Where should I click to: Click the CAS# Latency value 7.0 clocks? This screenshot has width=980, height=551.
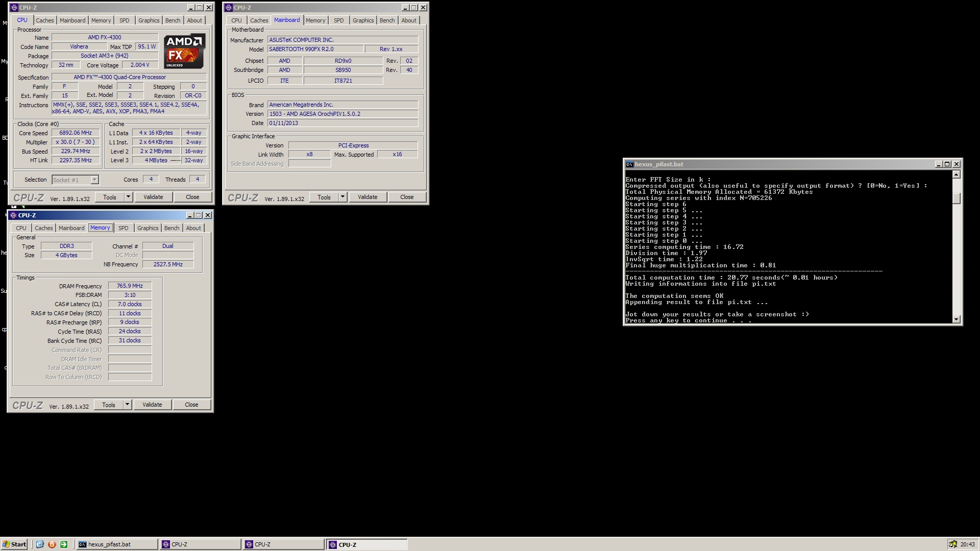tap(130, 304)
